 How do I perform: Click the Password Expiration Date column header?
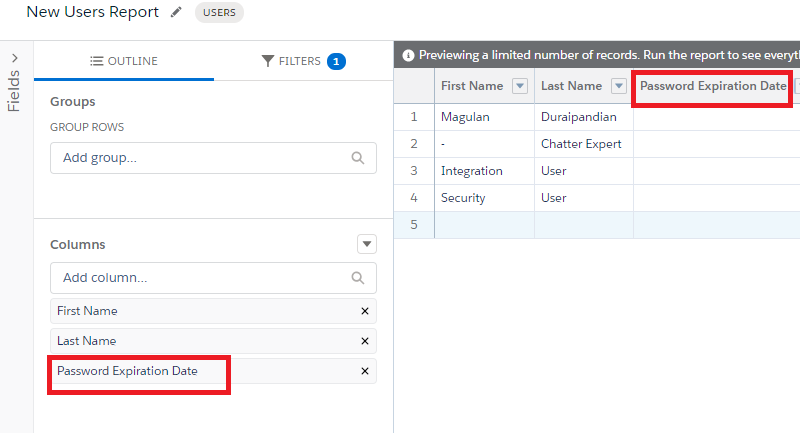(713, 86)
